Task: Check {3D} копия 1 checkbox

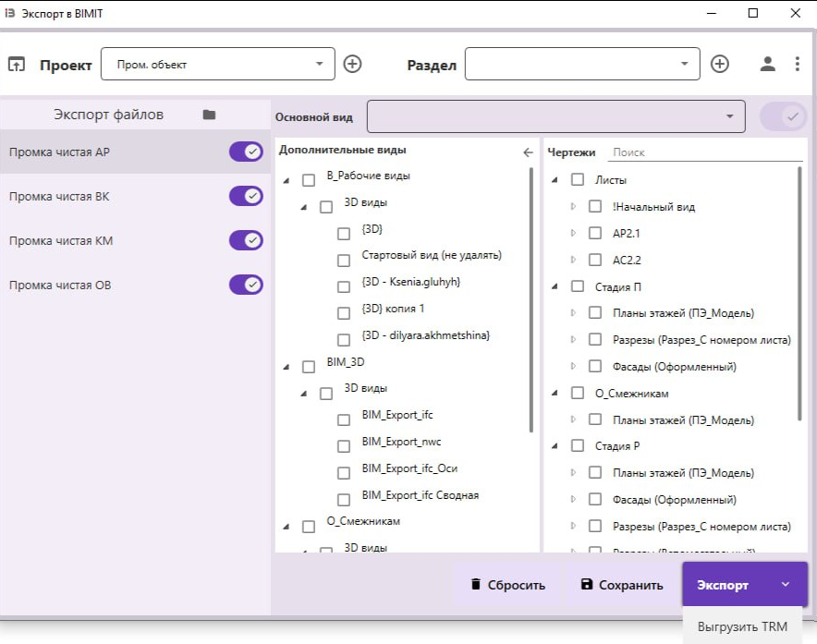Action: pos(344,313)
